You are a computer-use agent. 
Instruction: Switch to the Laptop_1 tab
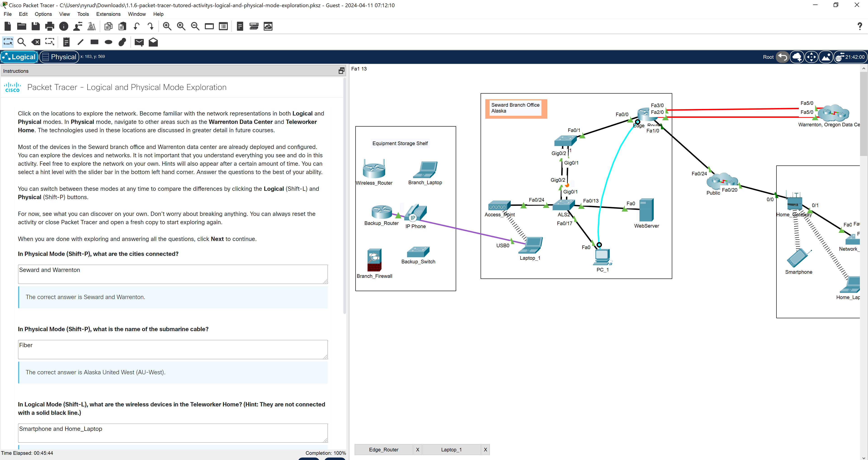452,450
